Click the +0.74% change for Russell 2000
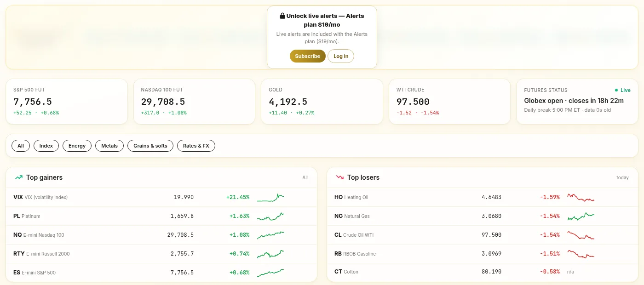The height and width of the screenshot is (285, 644). point(240,254)
